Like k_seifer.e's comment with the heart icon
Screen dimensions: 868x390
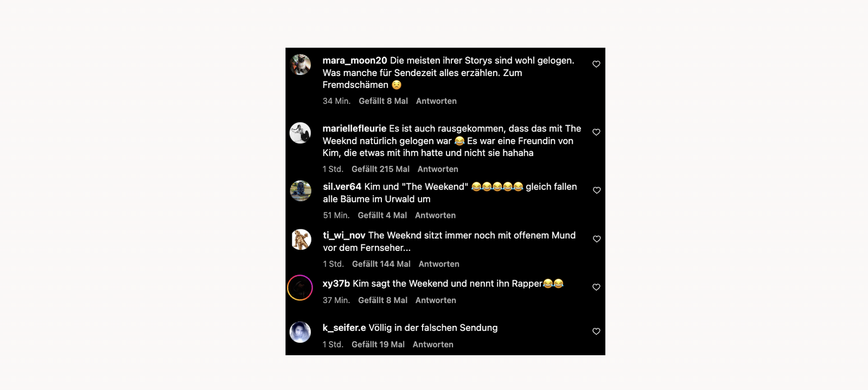click(x=596, y=331)
